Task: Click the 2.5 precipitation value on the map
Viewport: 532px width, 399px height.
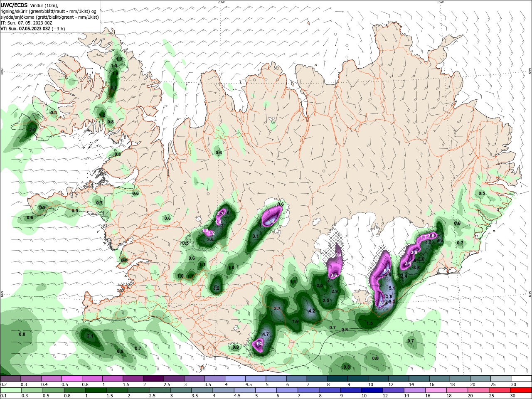Action: pos(326,300)
